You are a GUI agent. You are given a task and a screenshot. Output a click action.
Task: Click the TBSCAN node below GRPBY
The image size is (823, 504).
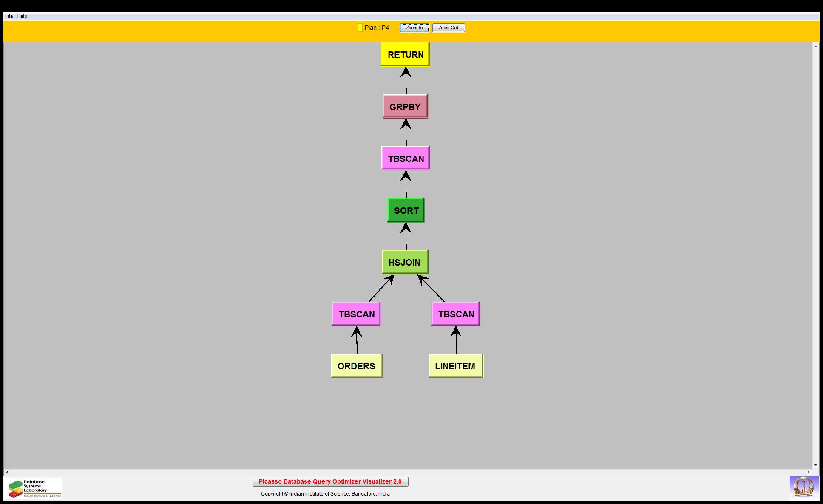point(405,159)
